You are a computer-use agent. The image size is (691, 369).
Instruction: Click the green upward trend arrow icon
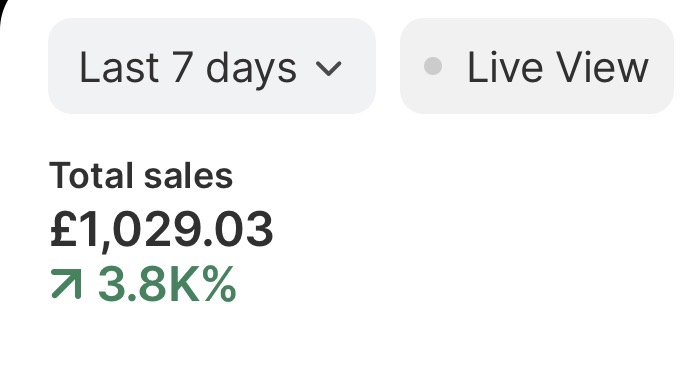tap(67, 284)
